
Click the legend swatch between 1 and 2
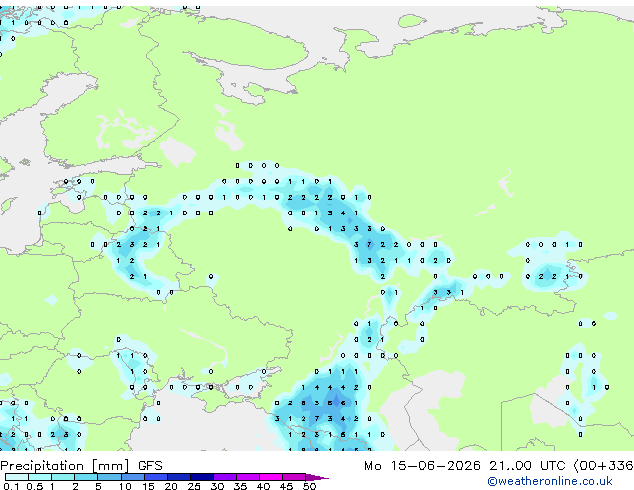63,477
